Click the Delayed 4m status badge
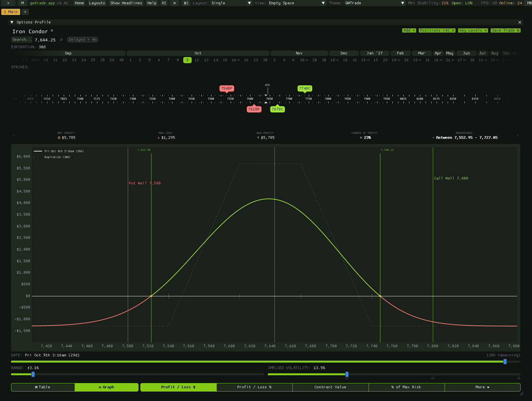This screenshot has height=401, width=532. click(83, 39)
